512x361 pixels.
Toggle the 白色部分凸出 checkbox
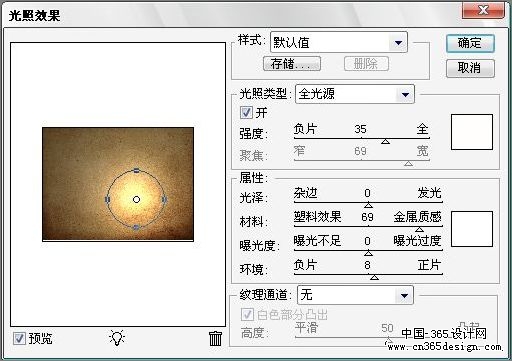[247, 314]
